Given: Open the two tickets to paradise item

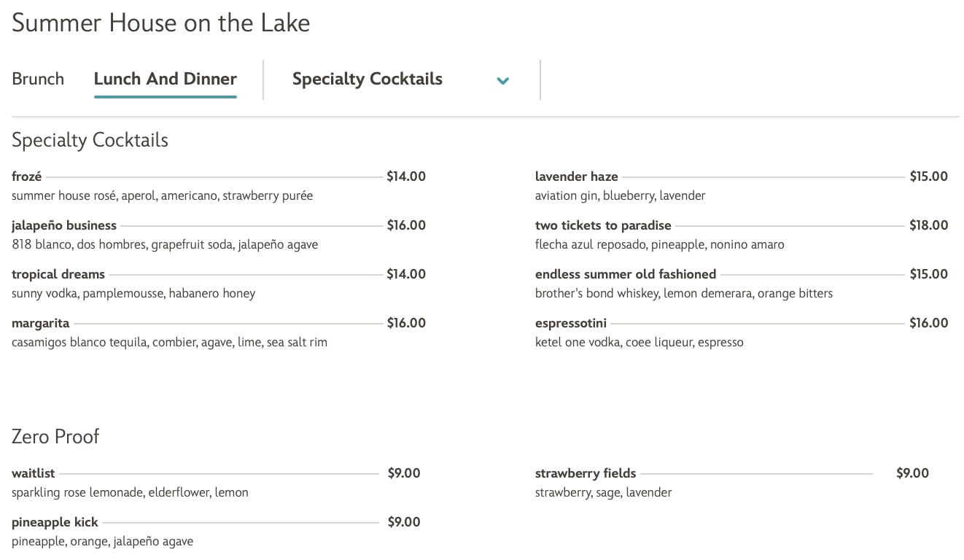Looking at the screenshot, I should point(603,225).
